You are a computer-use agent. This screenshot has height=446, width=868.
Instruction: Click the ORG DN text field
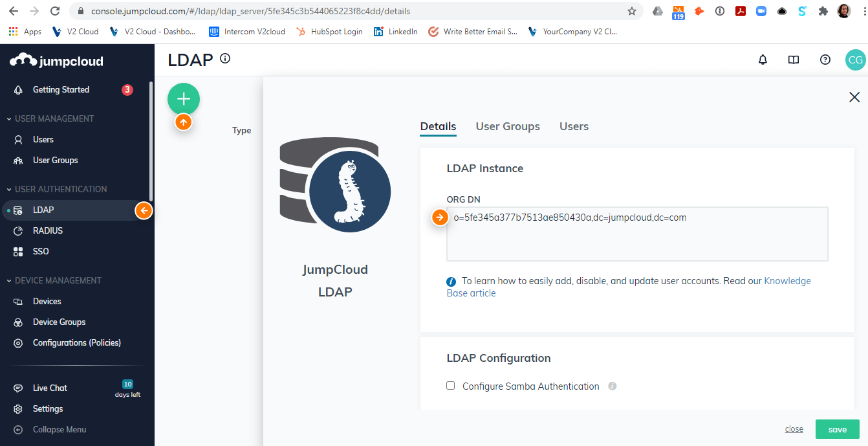[x=637, y=234]
